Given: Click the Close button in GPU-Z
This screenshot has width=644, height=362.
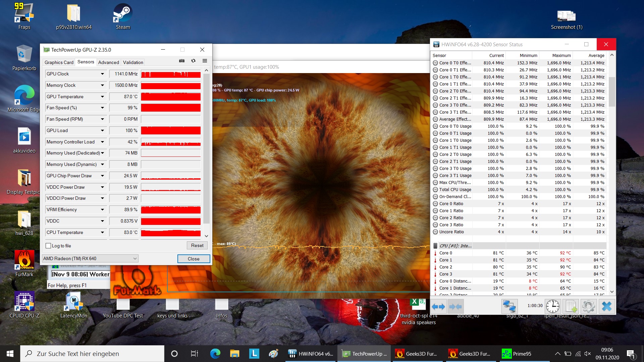Looking at the screenshot, I should click(x=194, y=259).
